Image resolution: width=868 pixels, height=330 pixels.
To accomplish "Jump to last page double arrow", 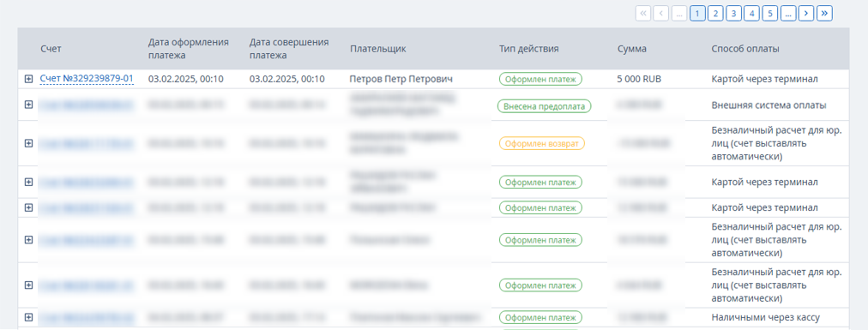I will tap(825, 13).
